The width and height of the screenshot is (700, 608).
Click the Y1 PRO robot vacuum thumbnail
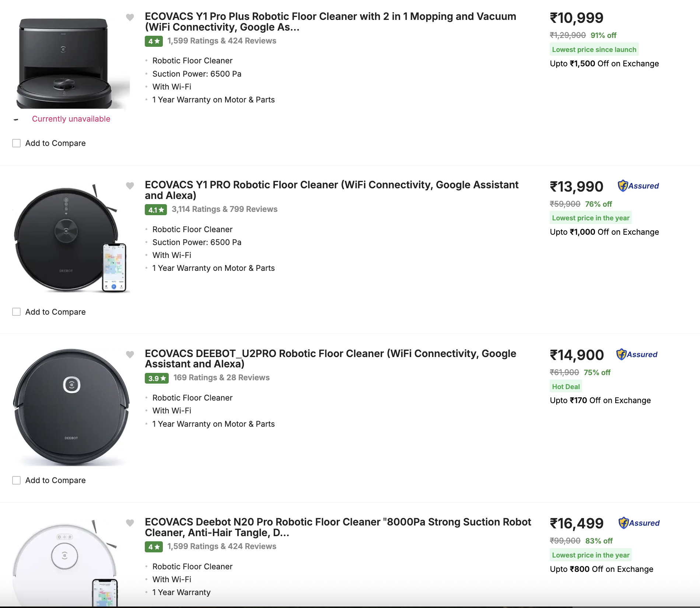pyautogui.click(x=70, y=238)
